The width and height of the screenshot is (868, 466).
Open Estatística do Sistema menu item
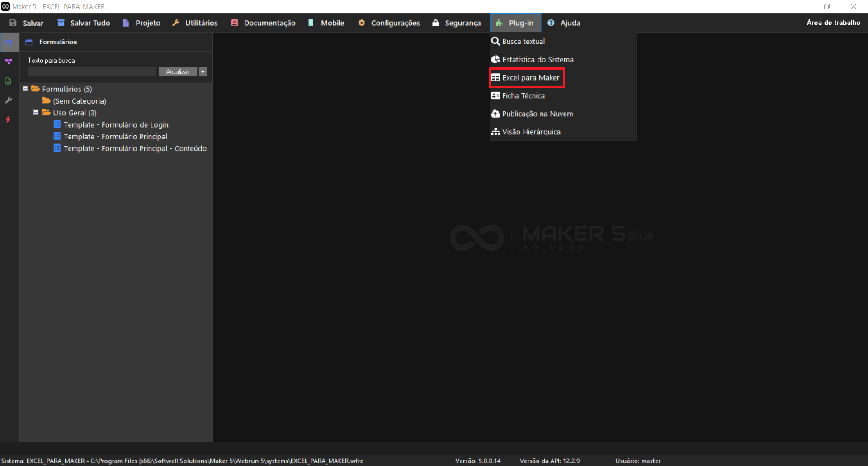click(x=537, y=60)
